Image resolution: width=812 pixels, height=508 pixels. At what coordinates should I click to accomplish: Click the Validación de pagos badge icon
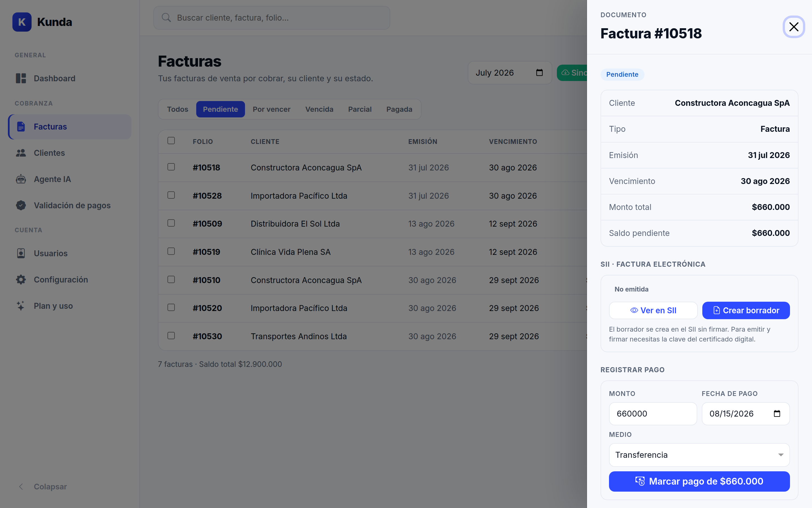pyautogui.click(x=21, y=205)
